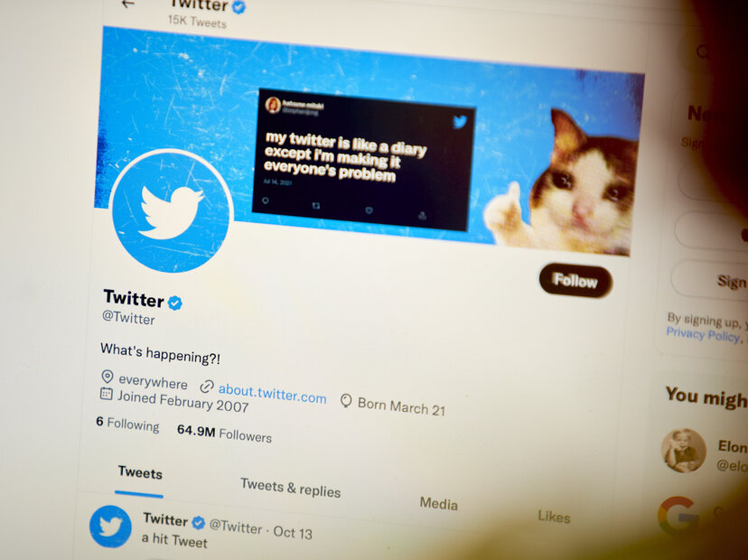Open Elon's suggested profile avatar
Viewport: 748px width, 560px height.
point(684,451)
